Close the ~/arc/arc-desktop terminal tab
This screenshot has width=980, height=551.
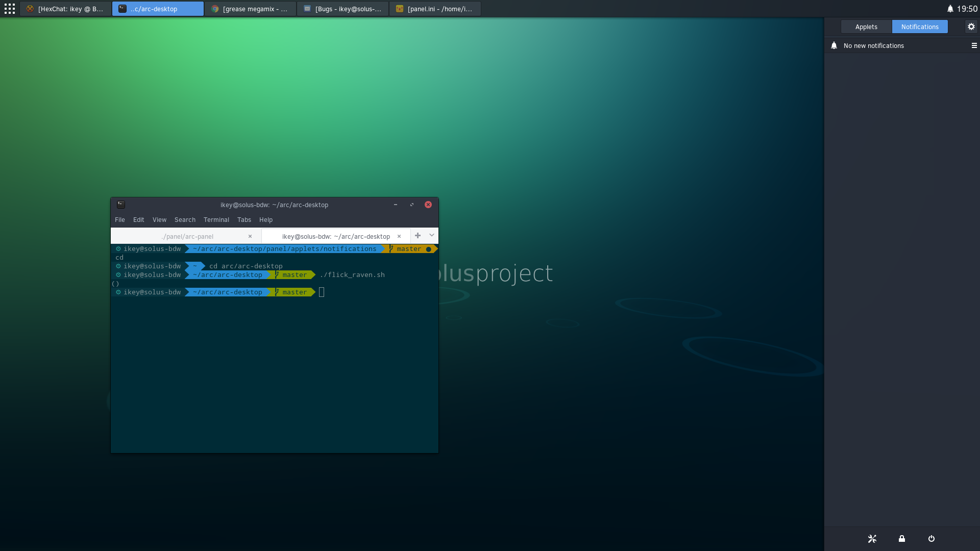pyautogui.click(x=399, y=236)
